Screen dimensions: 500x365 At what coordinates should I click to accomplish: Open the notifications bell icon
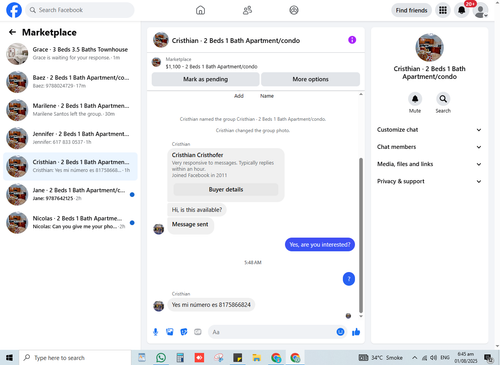coord(462,10)
